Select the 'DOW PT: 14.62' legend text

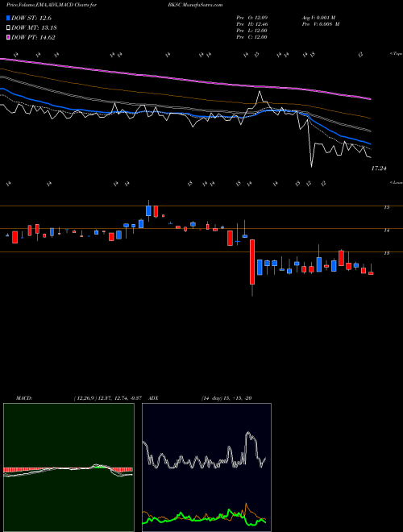coord(33,37)
